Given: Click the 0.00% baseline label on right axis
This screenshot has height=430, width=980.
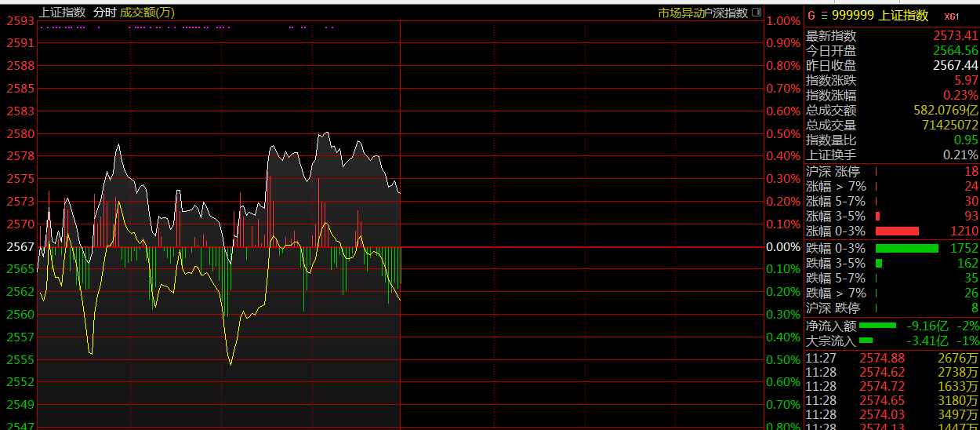Looking at the screenshot, I should 783,246.
